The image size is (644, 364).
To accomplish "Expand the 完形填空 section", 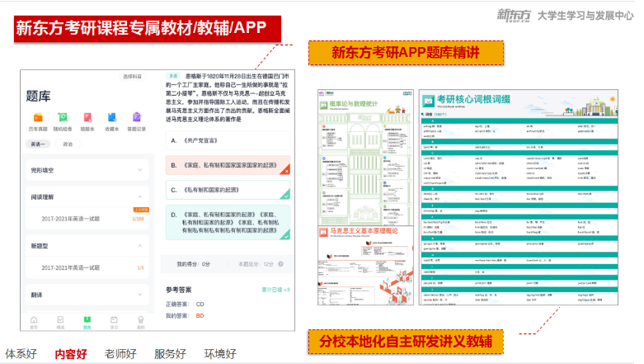I will 87,170.
